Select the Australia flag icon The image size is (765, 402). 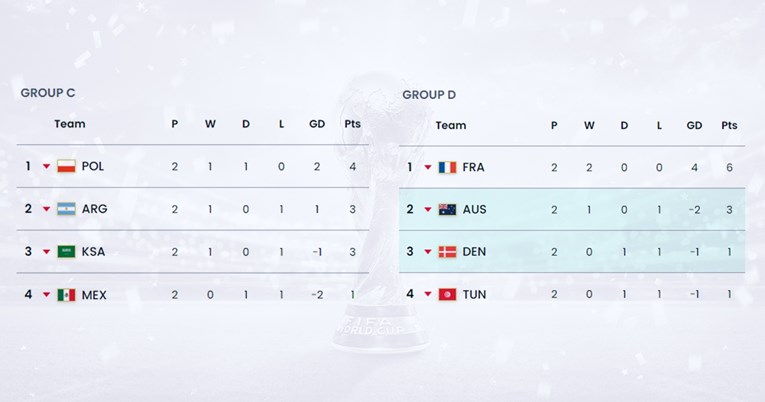(x=447, y=209)
